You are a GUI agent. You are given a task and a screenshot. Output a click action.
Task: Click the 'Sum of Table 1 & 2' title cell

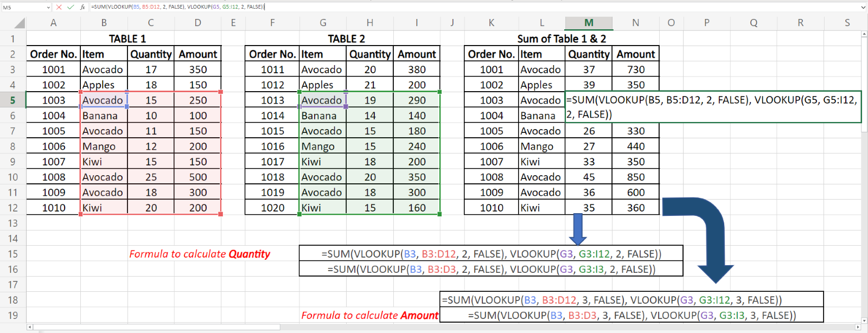pyautogui.click(x=561, y=39)
